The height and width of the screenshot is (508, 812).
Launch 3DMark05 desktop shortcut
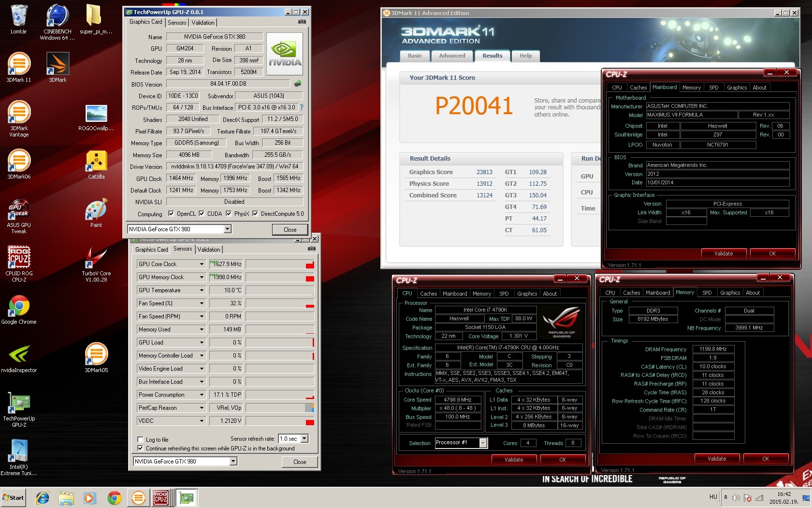(x=96, y=358)
